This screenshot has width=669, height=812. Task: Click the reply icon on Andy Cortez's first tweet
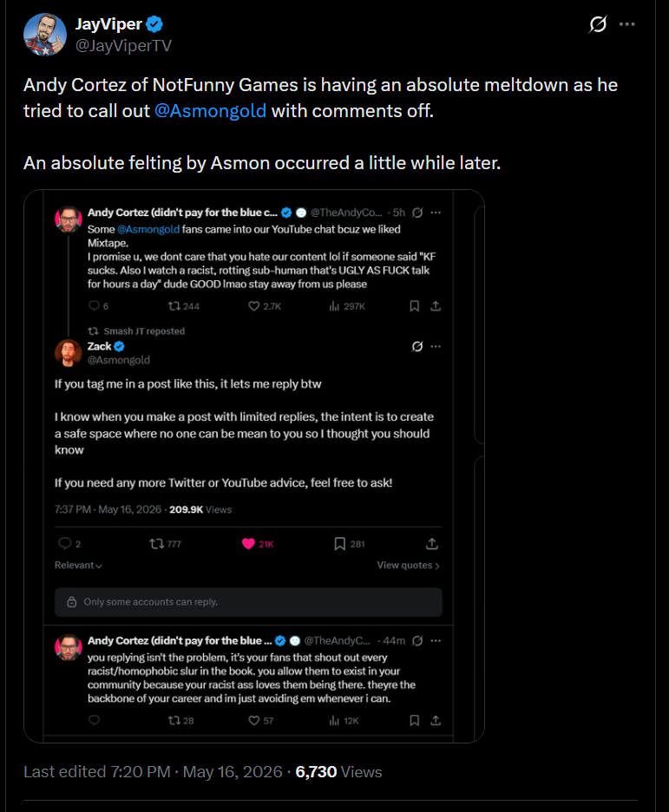point(94,305)
